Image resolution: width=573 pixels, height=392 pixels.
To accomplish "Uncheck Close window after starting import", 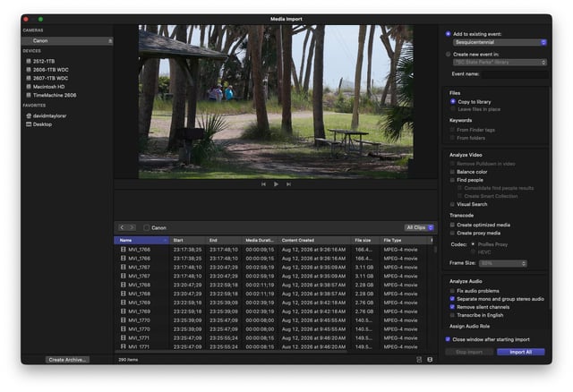I will 448,339.
